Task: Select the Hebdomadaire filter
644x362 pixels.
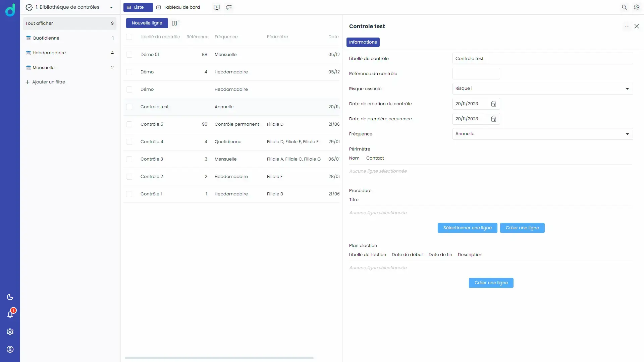Action: (49, 53)
